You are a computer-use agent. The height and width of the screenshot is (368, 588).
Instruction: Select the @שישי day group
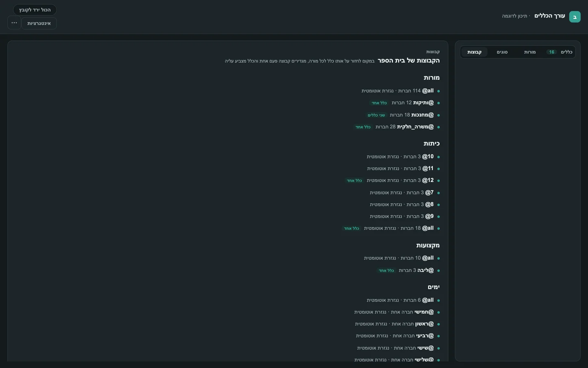click(x=425, y=348)
